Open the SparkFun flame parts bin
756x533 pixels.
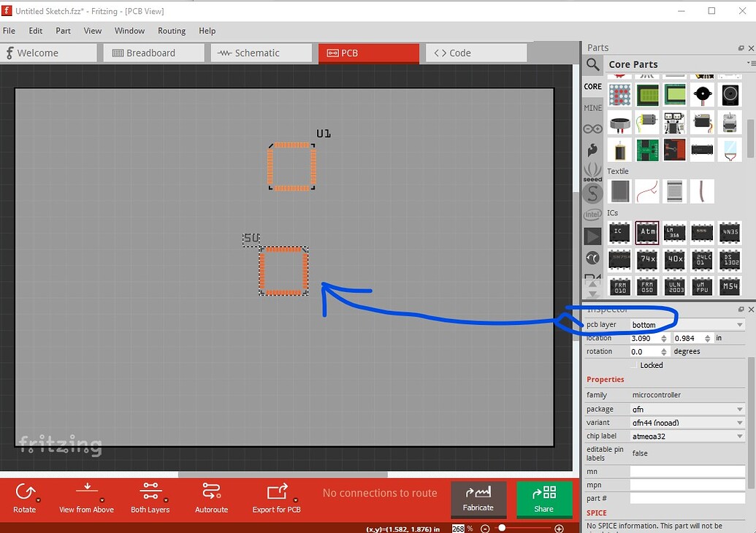pos(592,150)
